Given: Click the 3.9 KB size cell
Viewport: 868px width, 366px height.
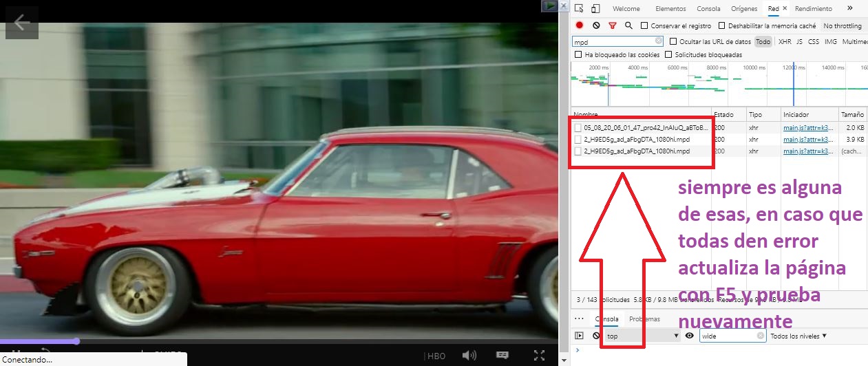Looking at the screenshot, I should [856, 139].
